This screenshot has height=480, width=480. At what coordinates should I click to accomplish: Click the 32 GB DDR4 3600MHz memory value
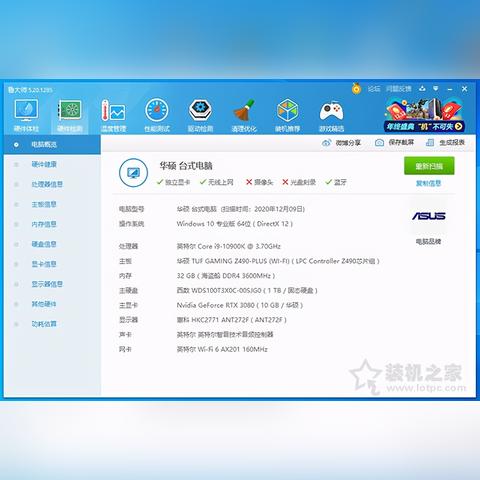click(x=226, y=276)
